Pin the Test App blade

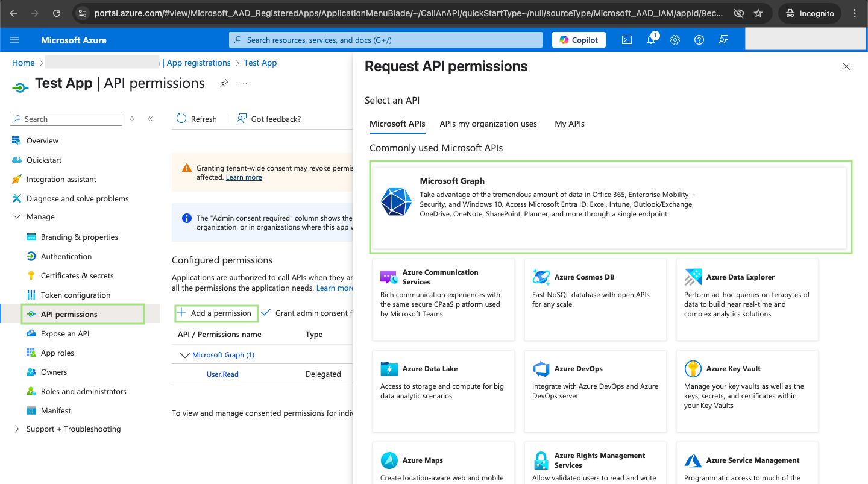click(224, 83)
